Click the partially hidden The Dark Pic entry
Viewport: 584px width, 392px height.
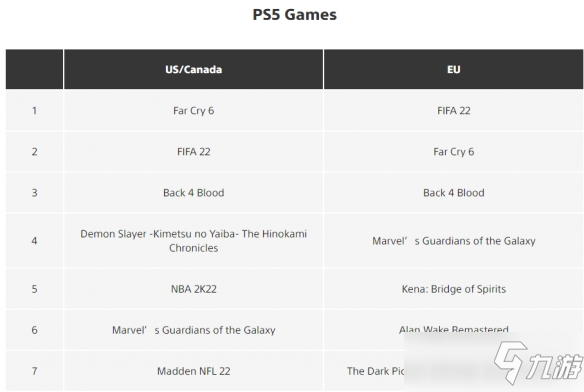pyautogui.click(x=375, y=371)
